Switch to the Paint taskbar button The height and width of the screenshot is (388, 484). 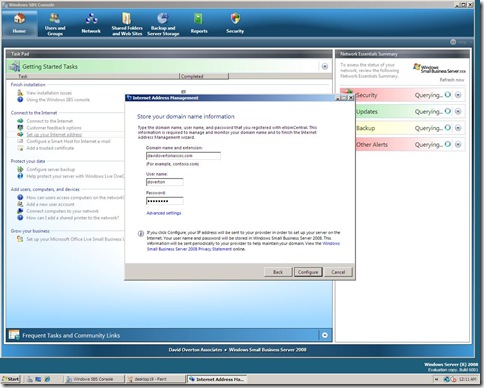pyautogui.click(x=155, y=379)
